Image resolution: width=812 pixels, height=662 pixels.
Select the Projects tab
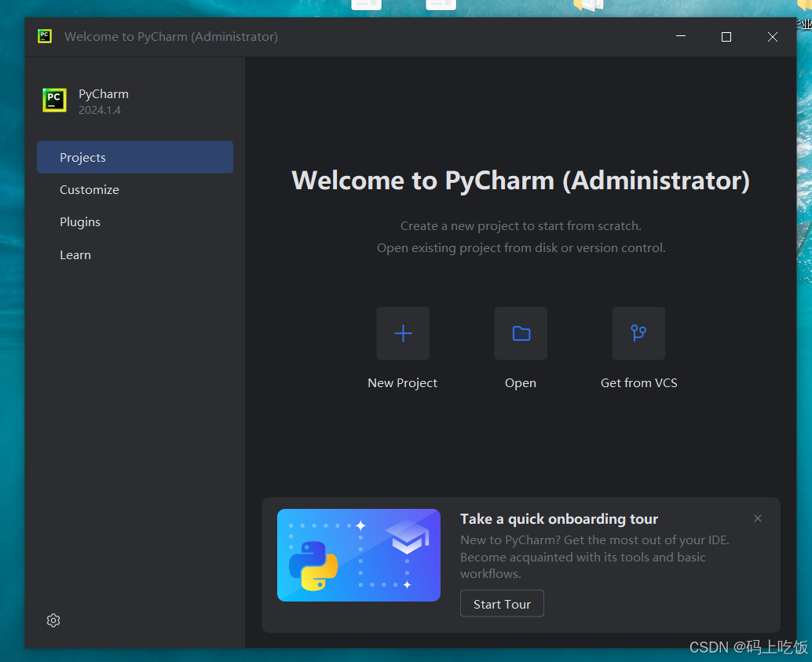coord(135,158)
